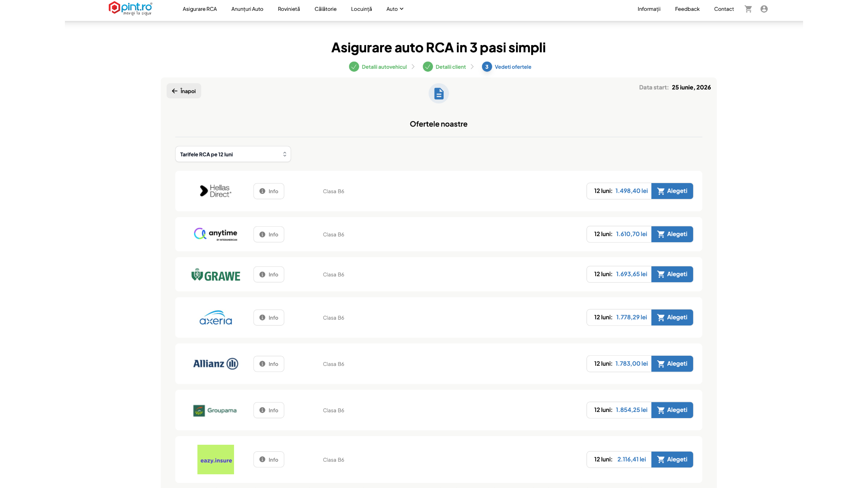
Task: Choose the Hellas Direct offer with Alegeti
Action: 672,191
